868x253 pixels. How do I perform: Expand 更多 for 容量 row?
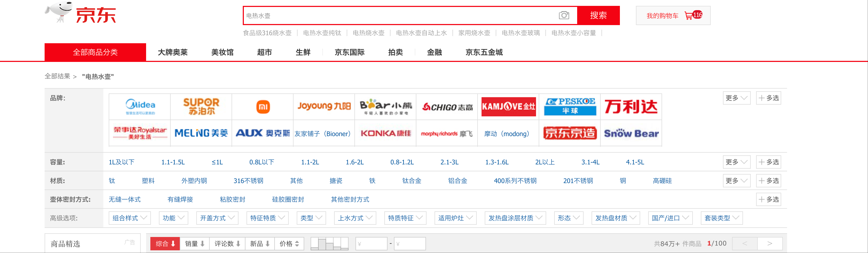click(737, 162)
